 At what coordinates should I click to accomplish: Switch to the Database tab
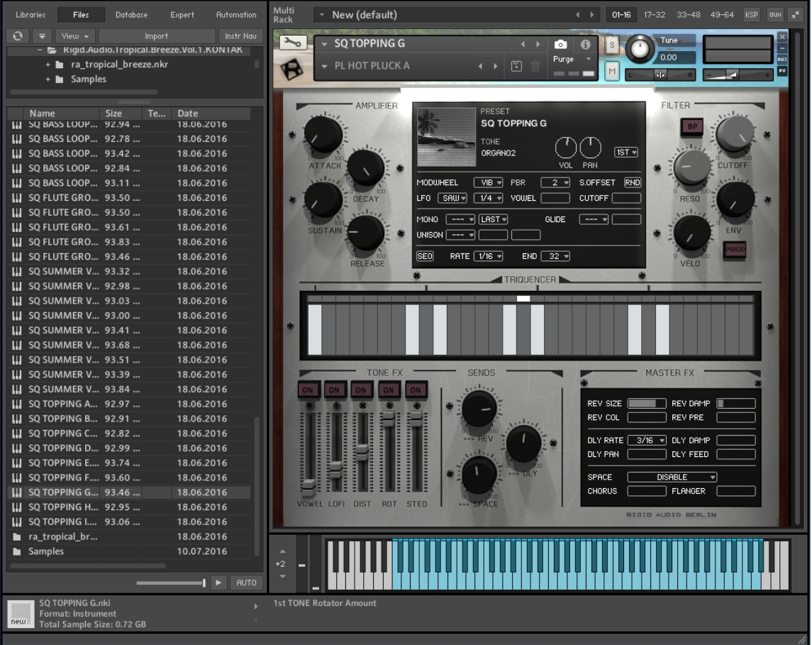click(131, 14)
